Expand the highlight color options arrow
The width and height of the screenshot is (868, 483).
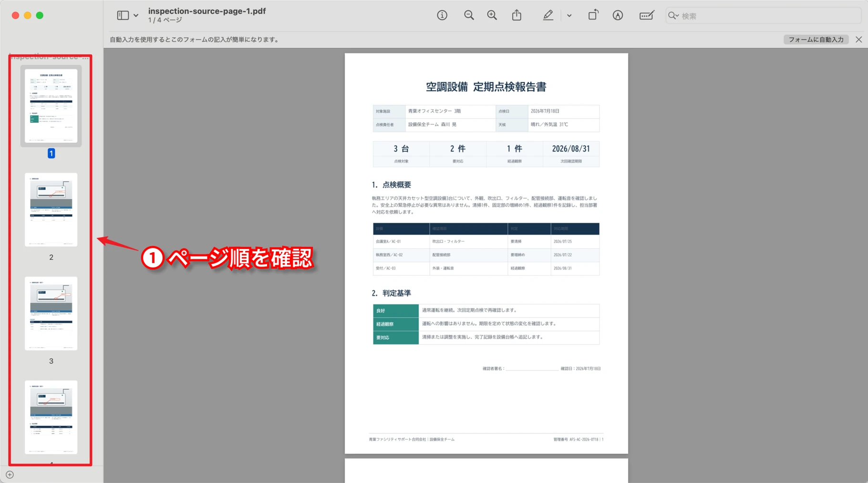[x=569, y=16]
